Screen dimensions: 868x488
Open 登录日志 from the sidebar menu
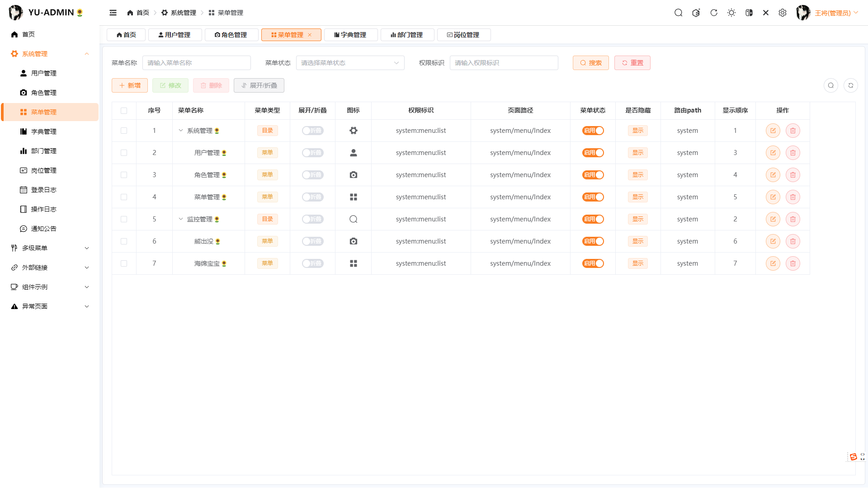pyautogui.click(x=44, y=190)
